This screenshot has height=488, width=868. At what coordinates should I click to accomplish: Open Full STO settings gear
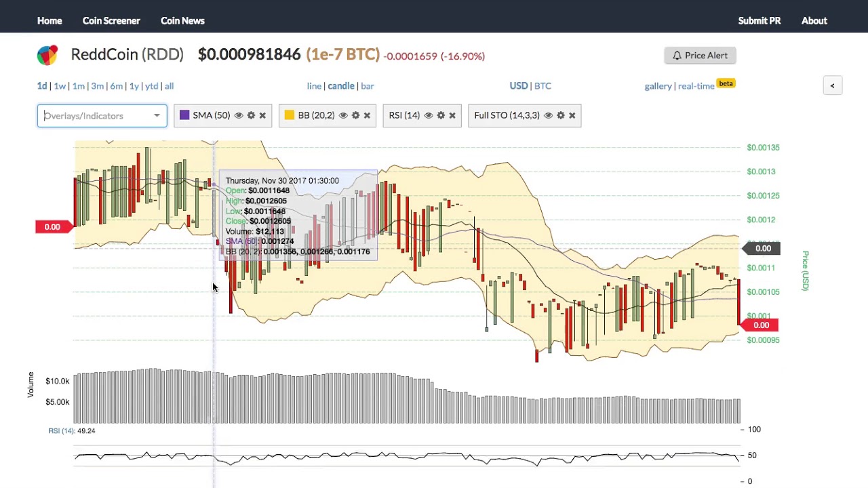click(561, 115)
